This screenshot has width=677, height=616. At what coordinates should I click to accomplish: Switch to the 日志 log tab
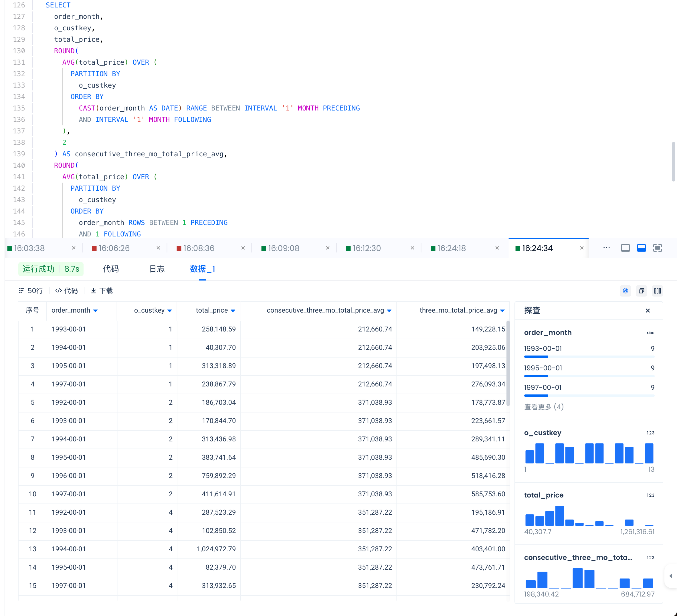pyautogui.click(x=157, y=269)
